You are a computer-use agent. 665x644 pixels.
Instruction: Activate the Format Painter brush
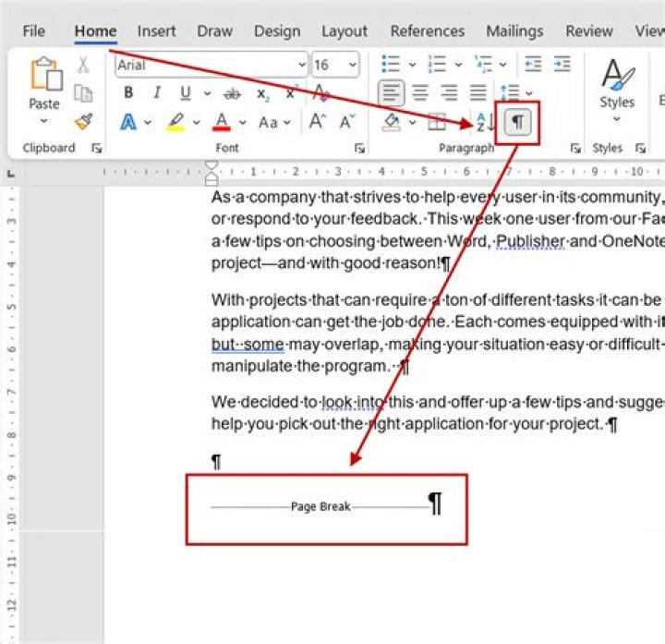(83, 121)
